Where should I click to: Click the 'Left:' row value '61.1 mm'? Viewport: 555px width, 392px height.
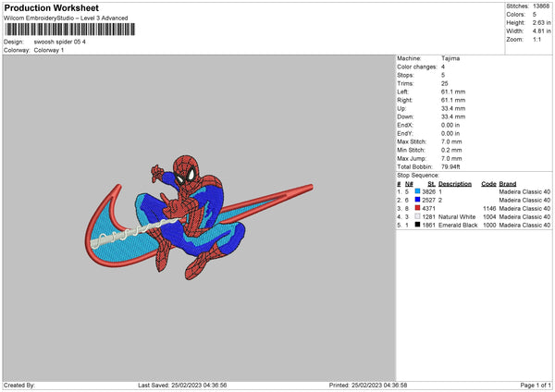(453, 92)
